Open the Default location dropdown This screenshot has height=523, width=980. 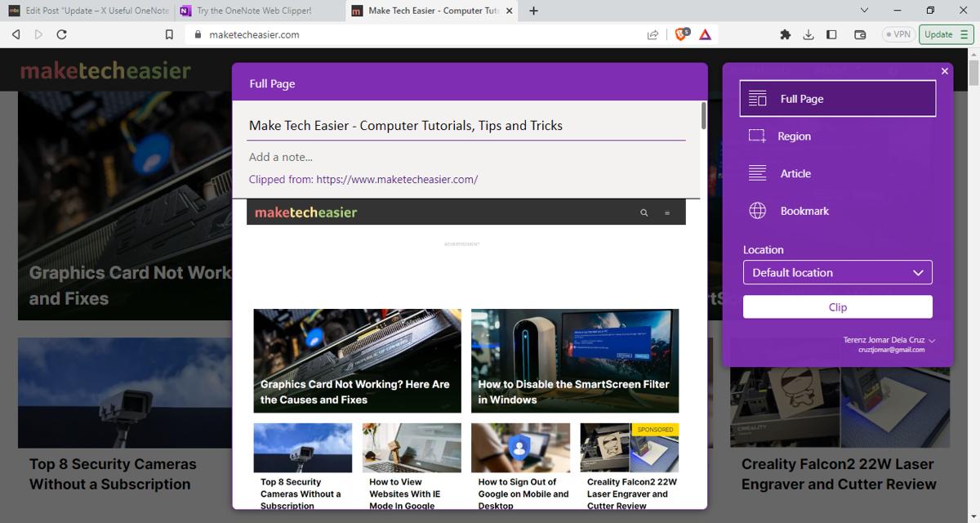[837, 272]
